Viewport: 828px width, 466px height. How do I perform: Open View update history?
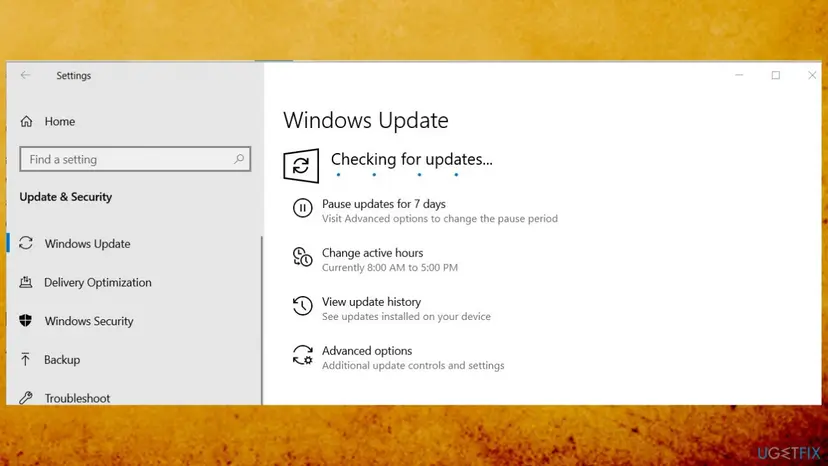click(x=372, y=302)
